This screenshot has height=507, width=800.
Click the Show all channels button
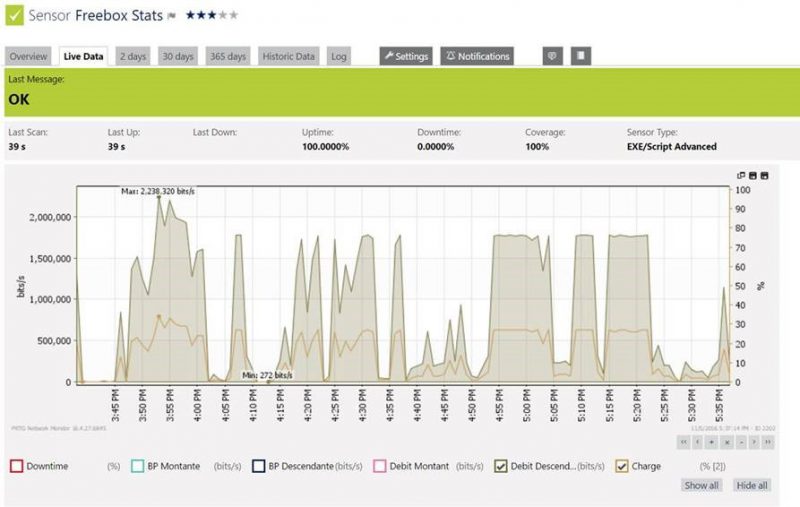click(x=701, y=485)
